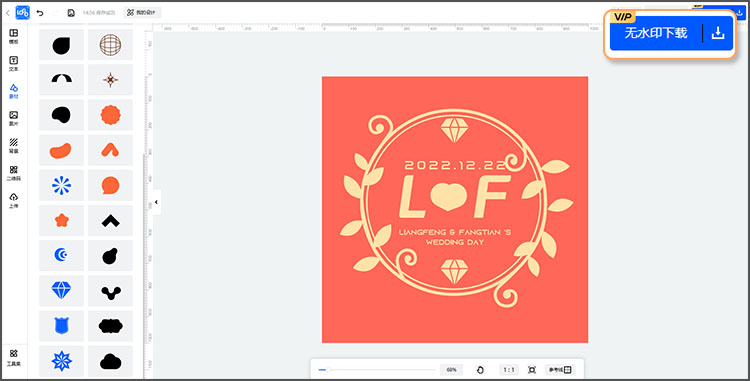
Task: Select the bottom diamond graphic on canvas
Action: tap(454, 272)
